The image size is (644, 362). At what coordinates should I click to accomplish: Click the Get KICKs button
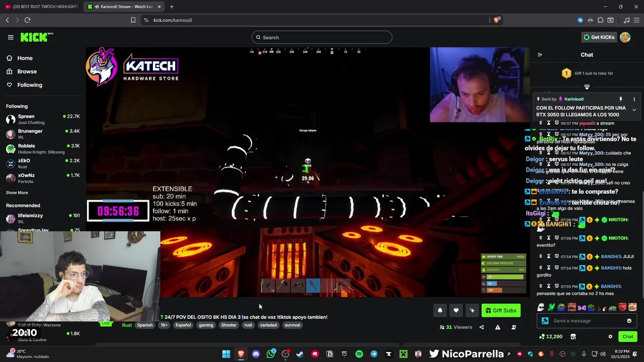click(x=599, y=37)
